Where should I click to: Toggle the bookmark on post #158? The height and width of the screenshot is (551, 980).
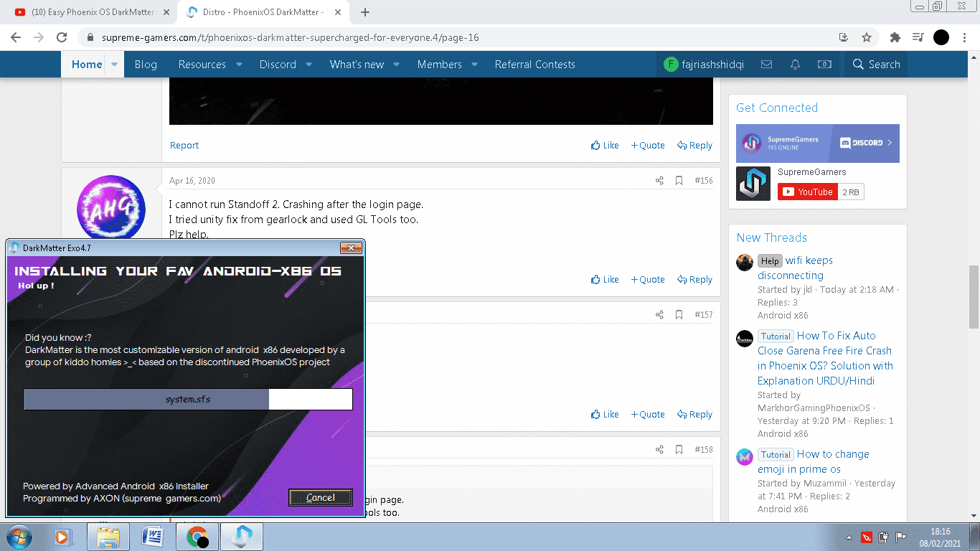click(x=679, y=450)
